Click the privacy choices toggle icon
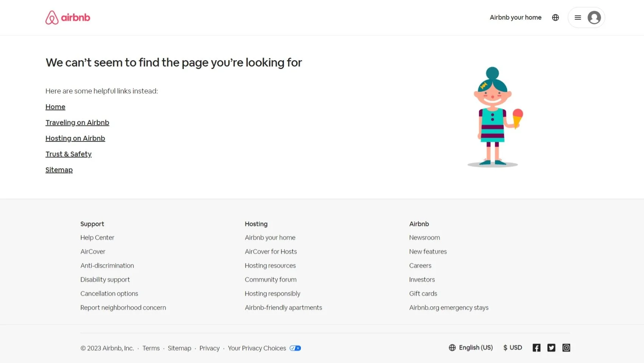 pyautogui.click(x=295, y=348)
